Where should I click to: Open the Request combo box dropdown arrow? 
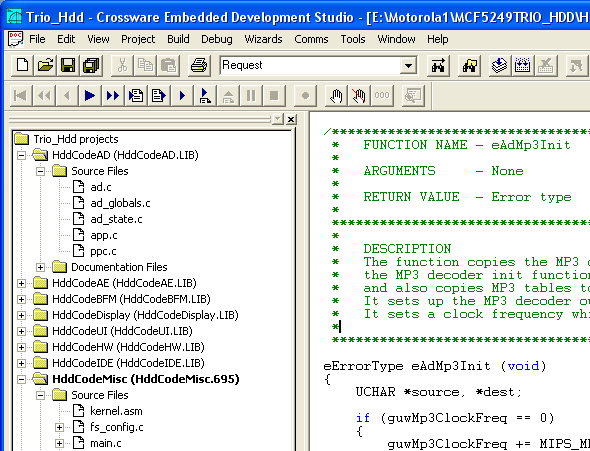[x=408, y=66]
